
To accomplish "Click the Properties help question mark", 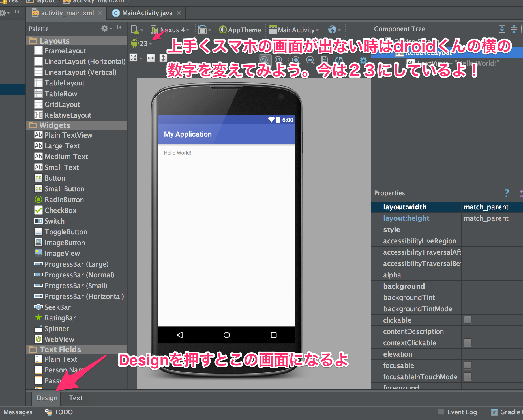I will 507,193.
